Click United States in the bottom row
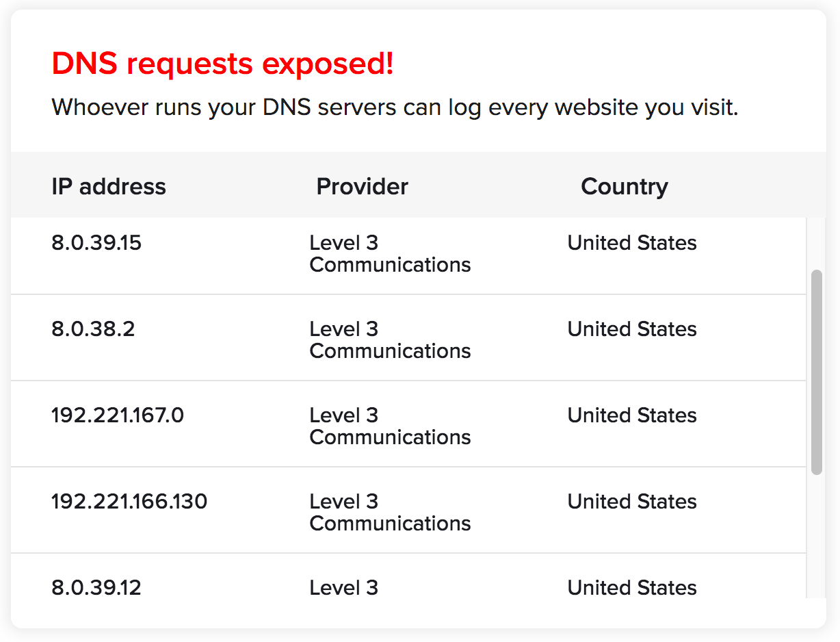The height and width of the screenshot is (642, 840). coord(631,588)
